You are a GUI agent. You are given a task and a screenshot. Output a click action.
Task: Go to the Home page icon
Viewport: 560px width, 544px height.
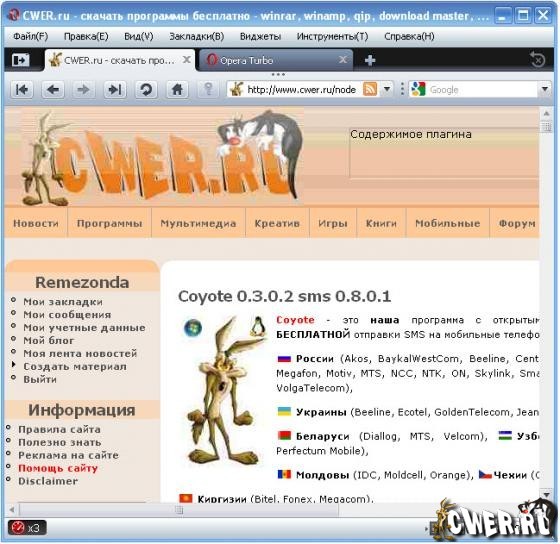pyautogui.click(x=177, y=89)
